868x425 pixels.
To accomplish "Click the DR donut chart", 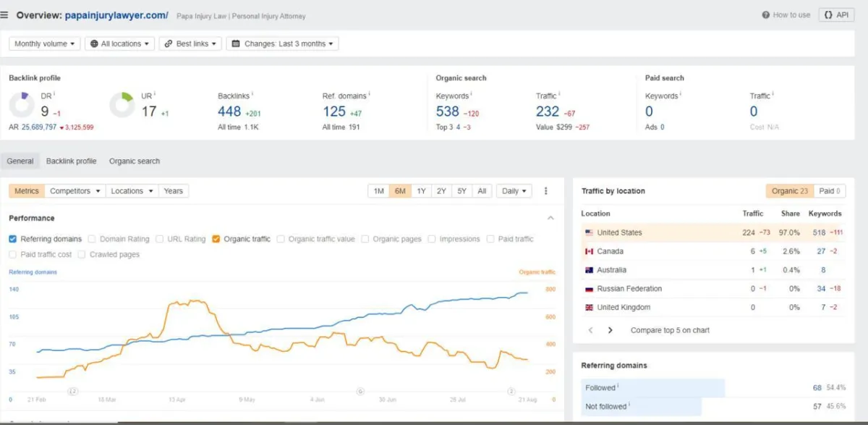I will tap(22, 105).
